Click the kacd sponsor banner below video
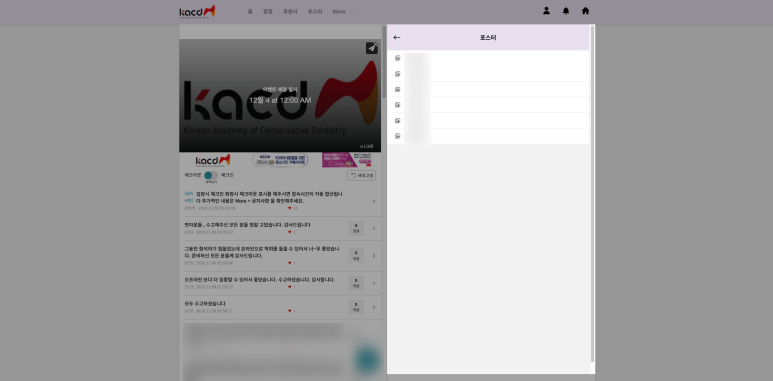The width and height of the screenshot is (773, 381). click(x=212, y=160)
